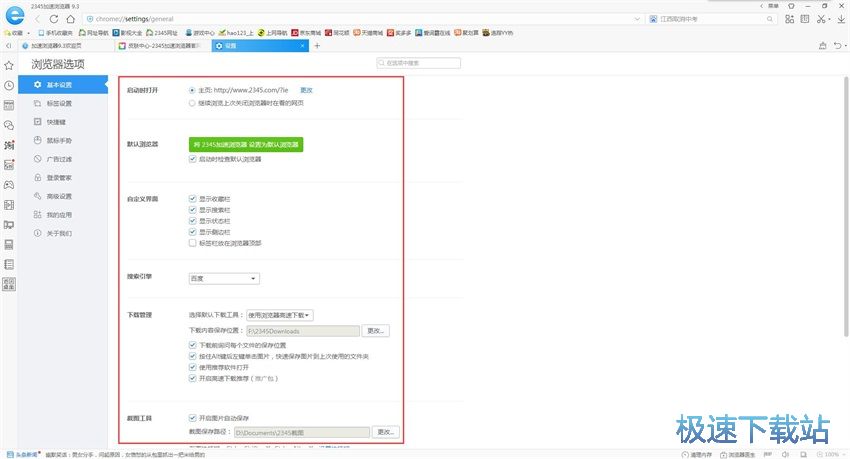
Task: Close the 设置 tab
Action: point(302,46)
